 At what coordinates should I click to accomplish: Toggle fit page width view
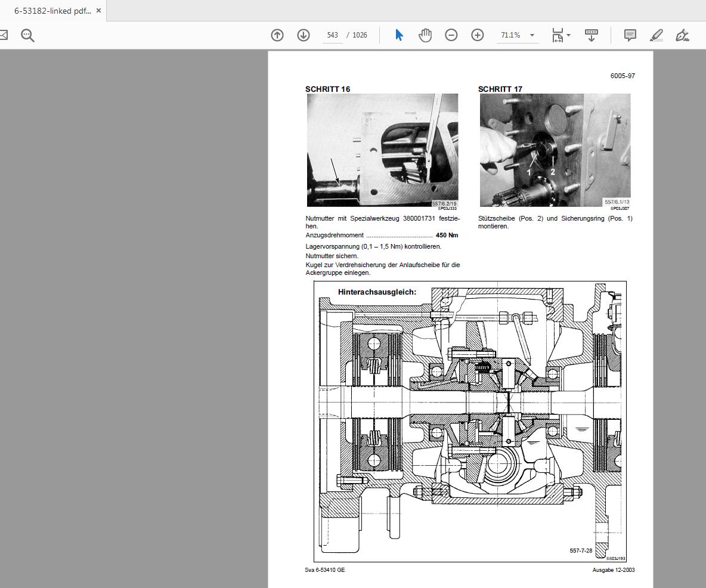coord(557,35)
